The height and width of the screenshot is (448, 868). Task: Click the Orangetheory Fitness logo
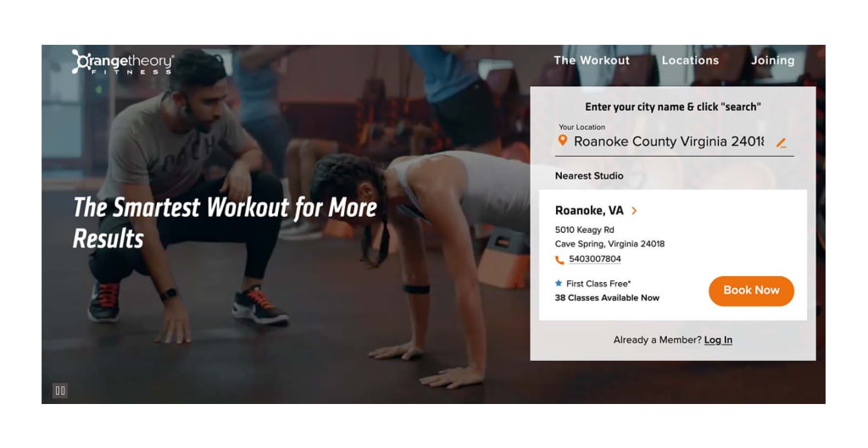(123, 62)
